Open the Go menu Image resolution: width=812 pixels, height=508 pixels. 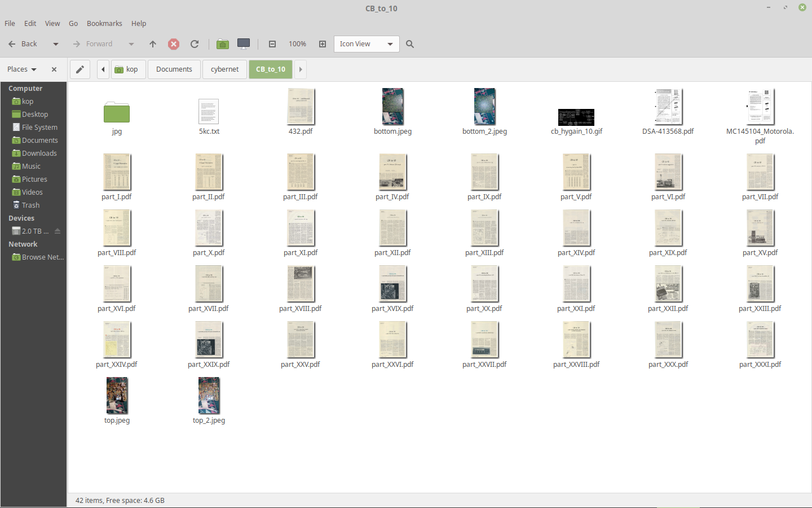point(73,23)
